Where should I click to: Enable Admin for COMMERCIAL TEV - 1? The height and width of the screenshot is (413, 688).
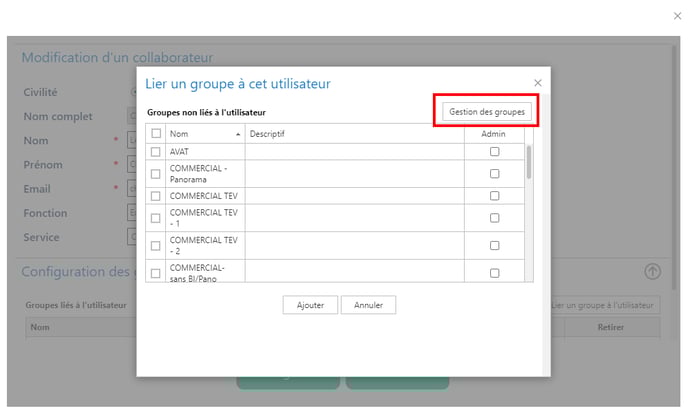point(494,218)
